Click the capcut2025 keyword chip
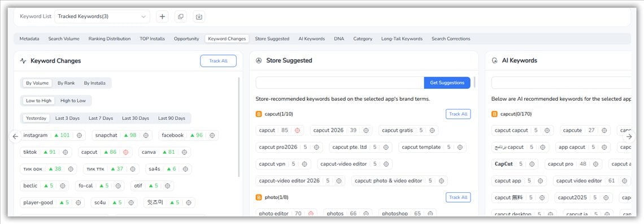The height and width of the screenshot is (224, 644). click(x=583, y=197)
